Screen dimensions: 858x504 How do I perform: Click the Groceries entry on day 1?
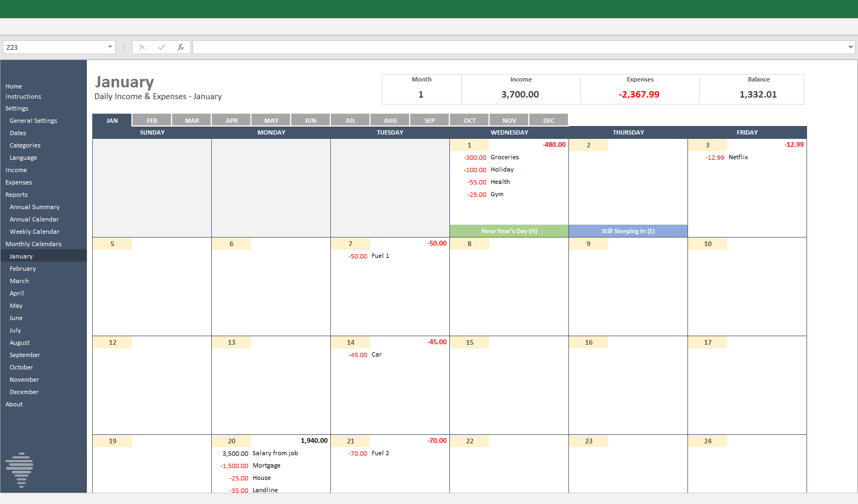point(505,157)
